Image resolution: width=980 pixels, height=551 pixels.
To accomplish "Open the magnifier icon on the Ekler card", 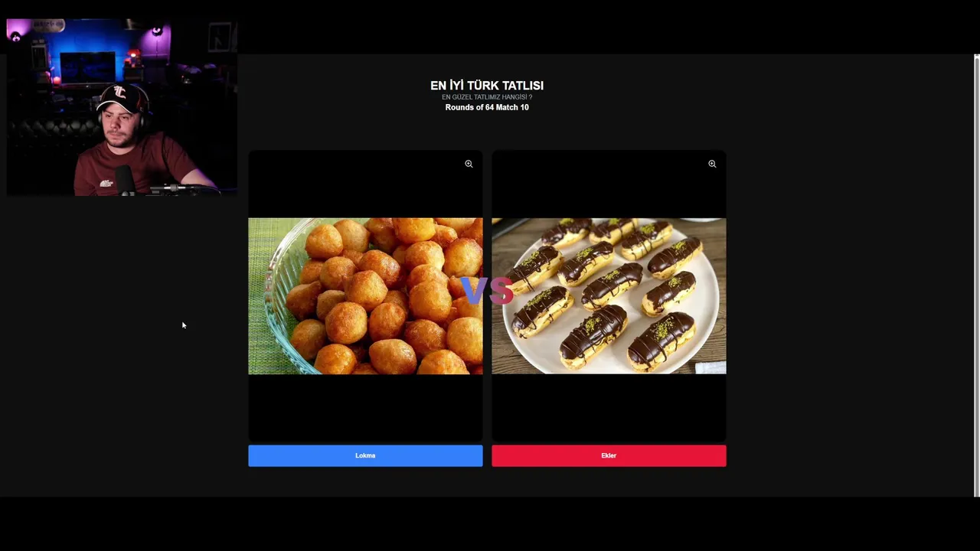I will pyautogui.click(x=712, y=164).
